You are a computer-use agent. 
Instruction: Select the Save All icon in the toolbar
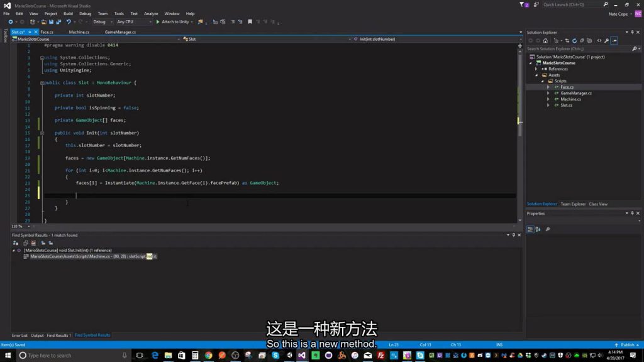(x=58, y=21)
